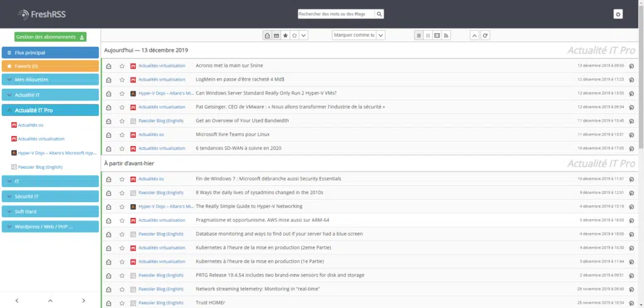The height and width of the screenshot is (308, 644).
Task: Toggle read state of Fin de Windows 7
Action: pos(108,180)
